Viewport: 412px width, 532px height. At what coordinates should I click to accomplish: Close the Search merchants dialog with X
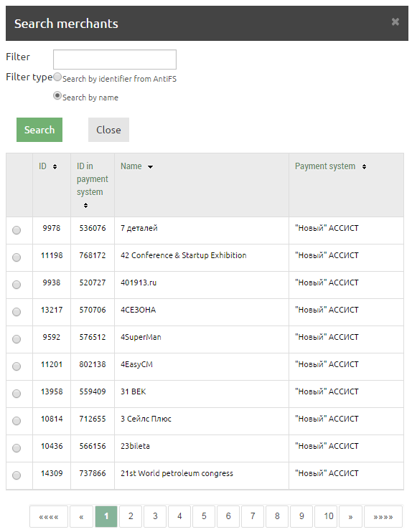click(x=395, y=22)
